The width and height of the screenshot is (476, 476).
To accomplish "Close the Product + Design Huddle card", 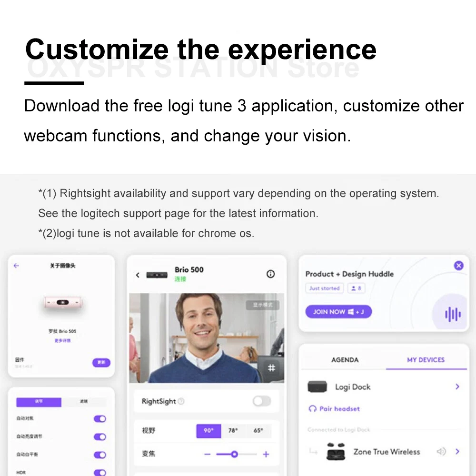I will (x=459, y=266).
